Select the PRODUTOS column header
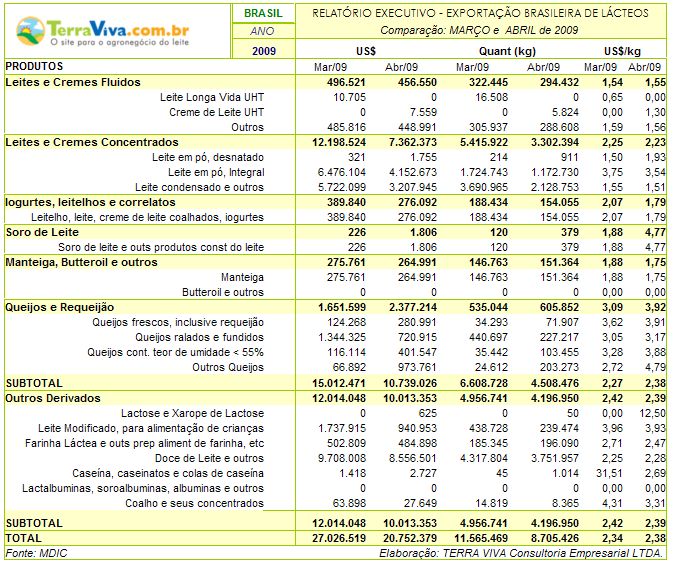Screen dimensions: 673x564 pos(34,67)
